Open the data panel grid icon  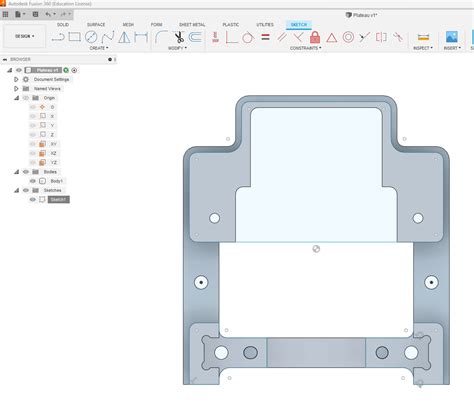(5, 14)
